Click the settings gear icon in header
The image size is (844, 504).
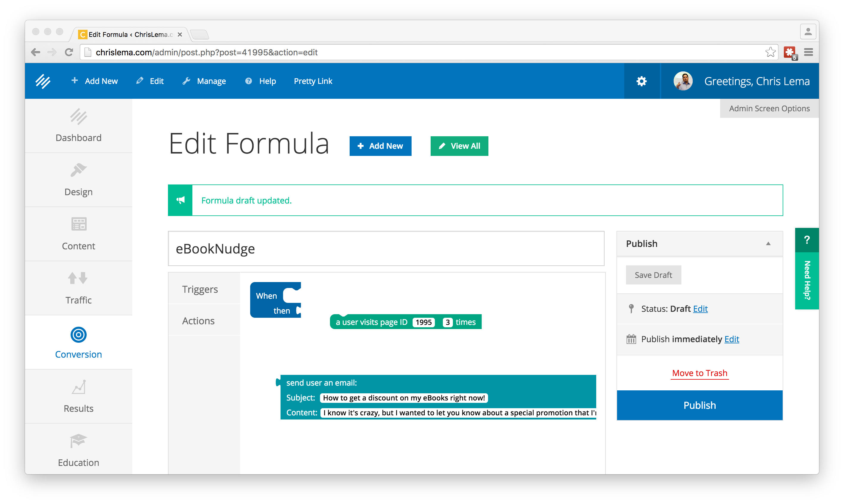[x=641, y=81]
